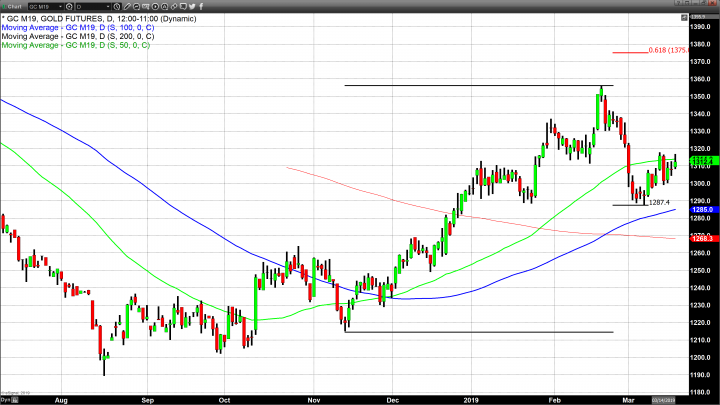Click the 1287.4 support line label
720x405 pixels.
point(657,202)
